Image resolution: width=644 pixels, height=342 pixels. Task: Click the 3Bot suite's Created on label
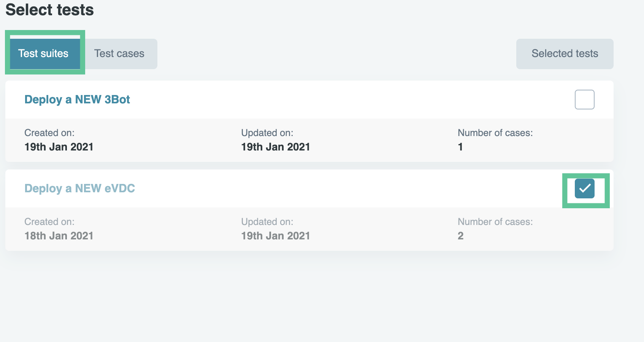[x=49, y=133]
